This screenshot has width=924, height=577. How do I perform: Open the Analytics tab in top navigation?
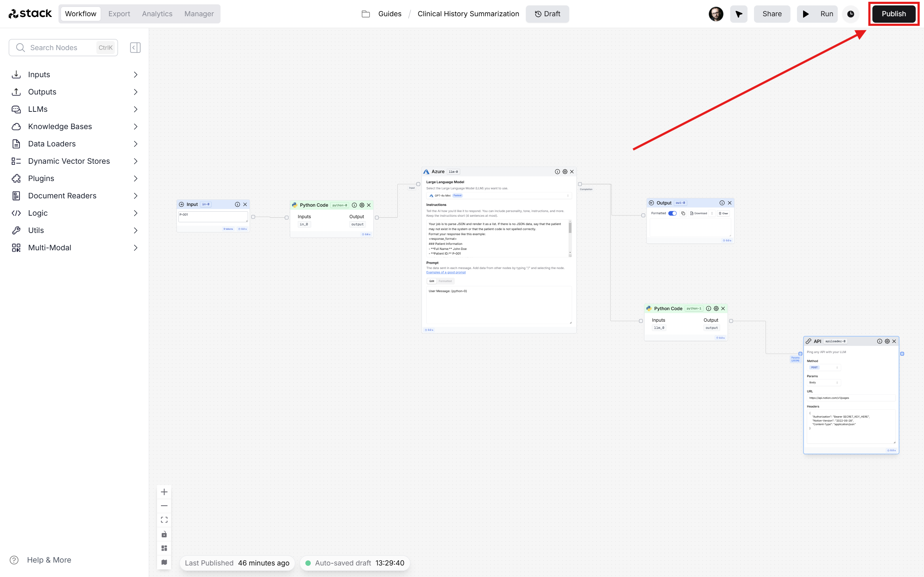point(157,14)
